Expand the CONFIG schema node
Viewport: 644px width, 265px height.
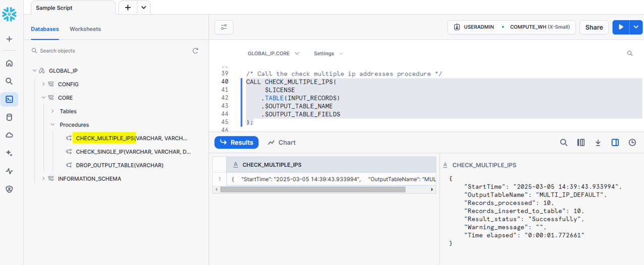(43, 84)
